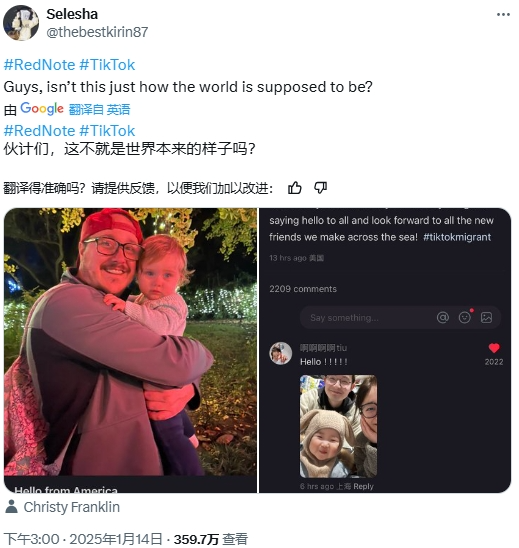Click the image attachment icon in comment box
519x548 pixels.
pos(486,317)
